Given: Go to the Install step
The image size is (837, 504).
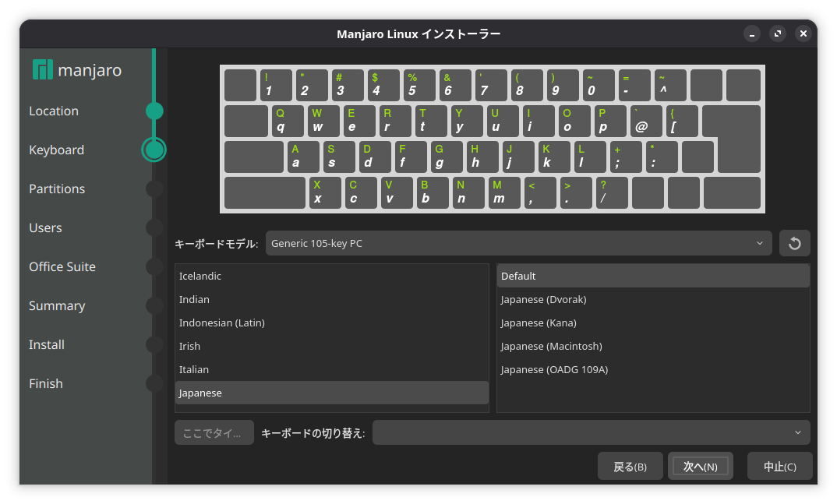Looking at the screenshot, I should coord(47,344).
